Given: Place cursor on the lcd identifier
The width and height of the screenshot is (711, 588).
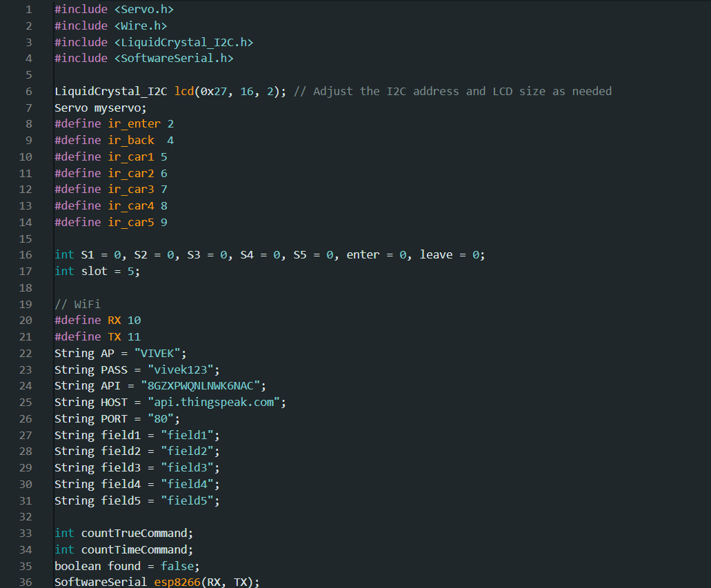Looking at the screenshot, I should click(x=184, y=92).
